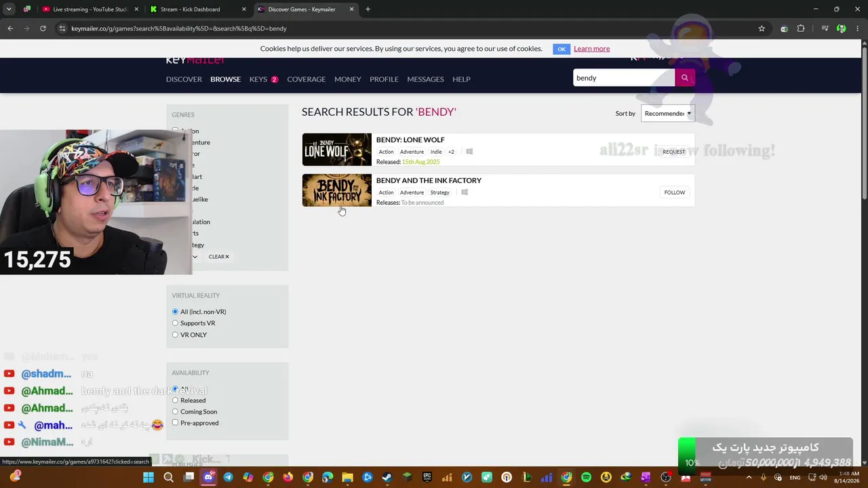The image size is (868, 488).
Task: Switch to the Stream - Kick Dashboard tab
Action: 197,9
